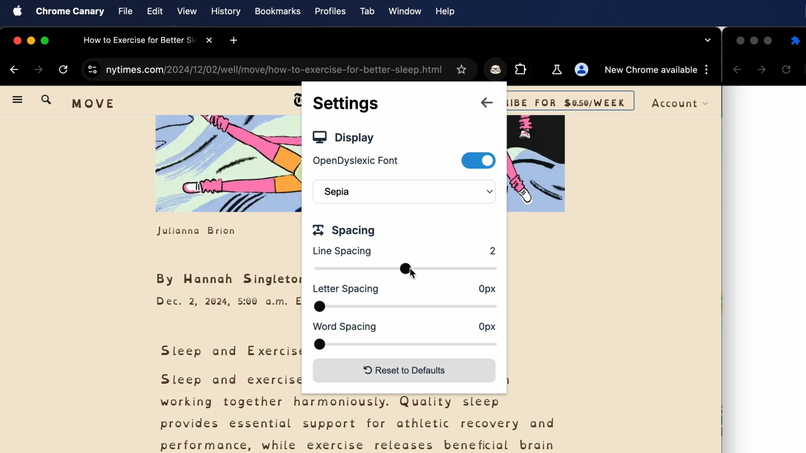Viewport: 806px width, 453px height.
Task: Click forward arrow in the background window
Action: point(761,69)
